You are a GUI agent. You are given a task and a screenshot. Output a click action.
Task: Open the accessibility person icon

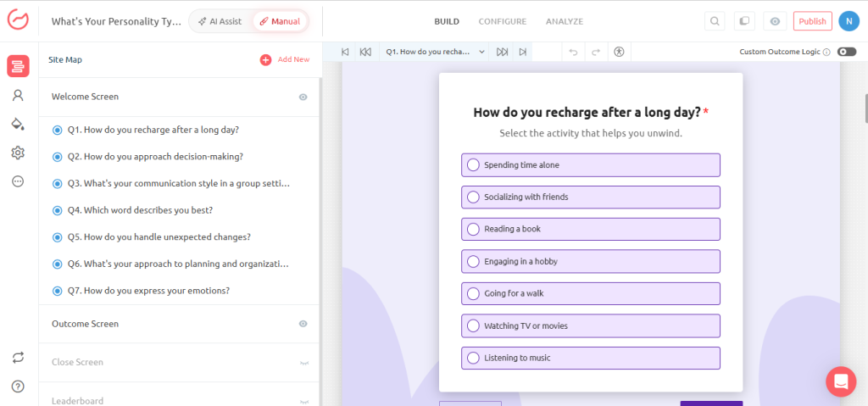click(x=619, y=52)
